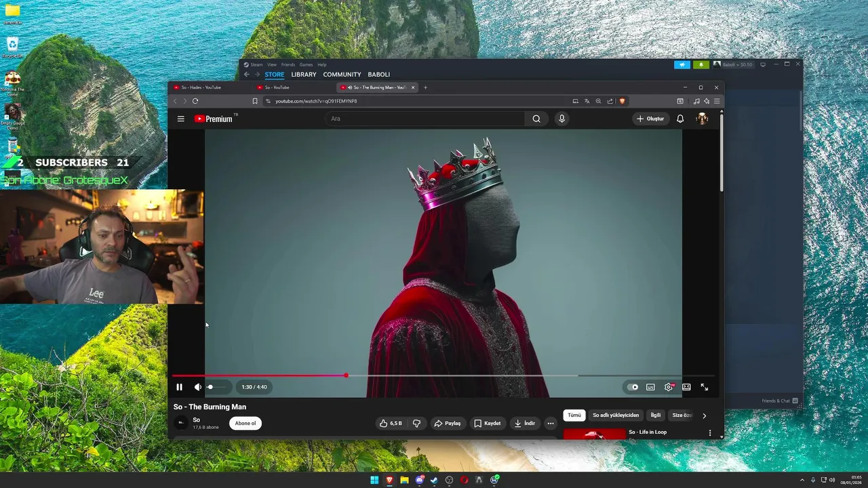Open the Steam COMMUNITY tab
The height and width of the screenshot is (488, 868).
pyautogui.click(x=342, y=75)
